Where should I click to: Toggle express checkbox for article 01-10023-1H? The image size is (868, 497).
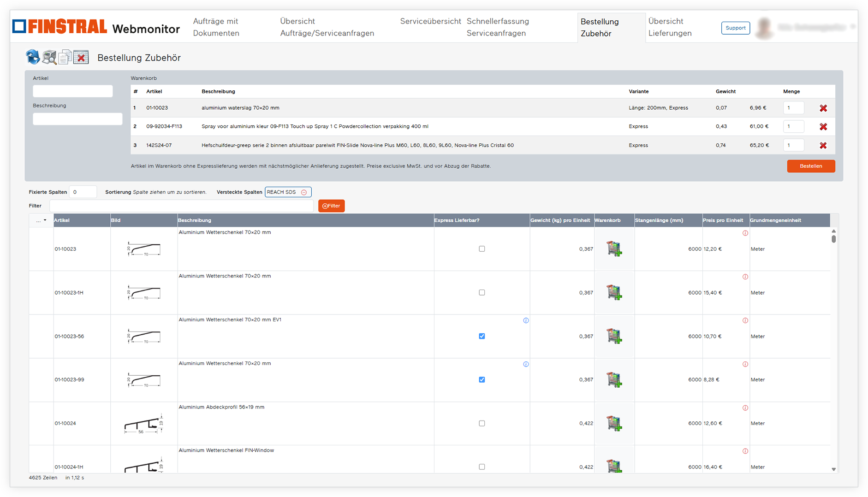tap(482, 292)
